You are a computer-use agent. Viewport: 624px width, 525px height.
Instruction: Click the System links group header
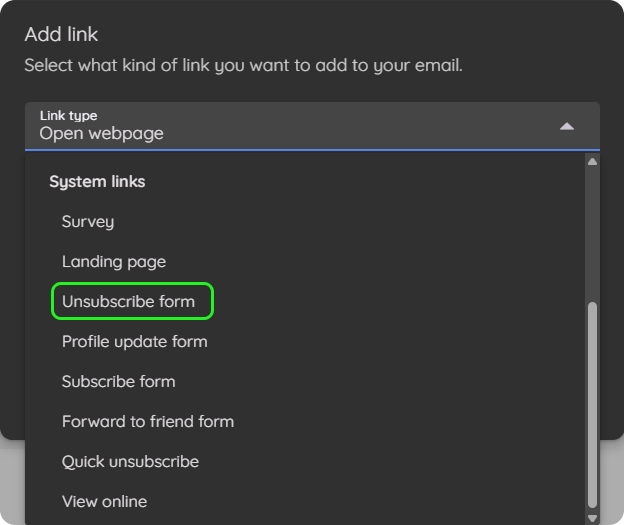click(97, 182)
